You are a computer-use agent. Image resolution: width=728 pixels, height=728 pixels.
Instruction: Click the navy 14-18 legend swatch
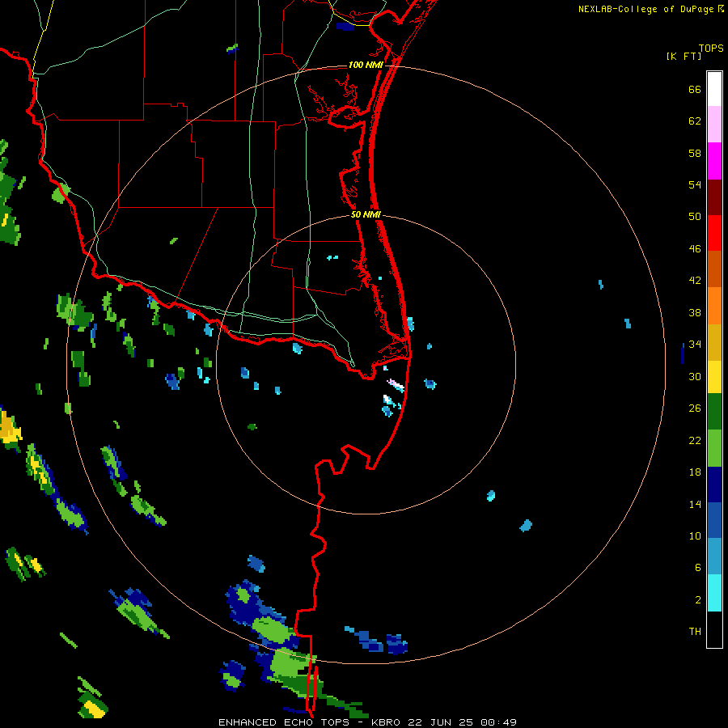click(x=714, y=485)
